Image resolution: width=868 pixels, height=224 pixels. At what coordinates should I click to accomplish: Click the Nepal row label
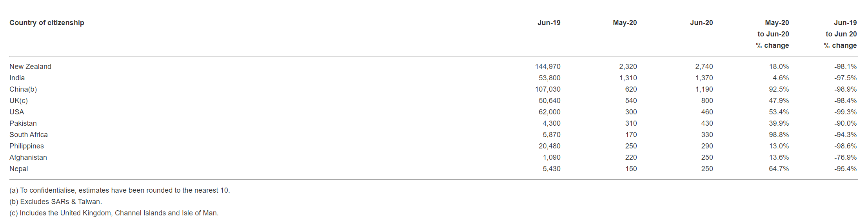[x=18, y=169]
